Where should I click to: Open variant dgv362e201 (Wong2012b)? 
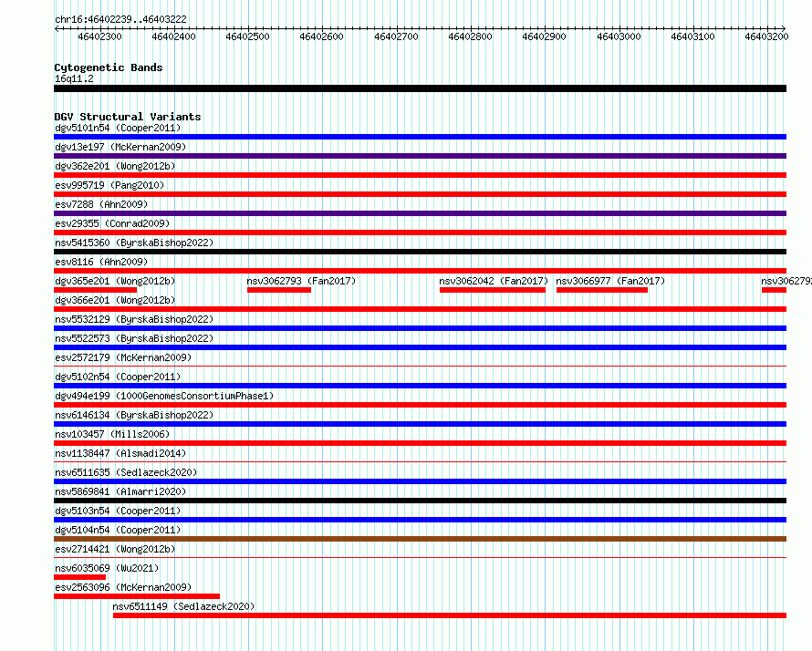click(115, 166)
